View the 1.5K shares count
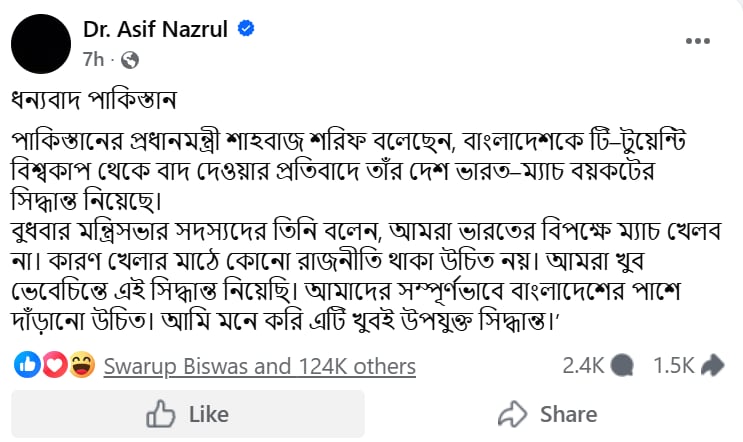This screenshot has height=442, width=743. (673, 366)
